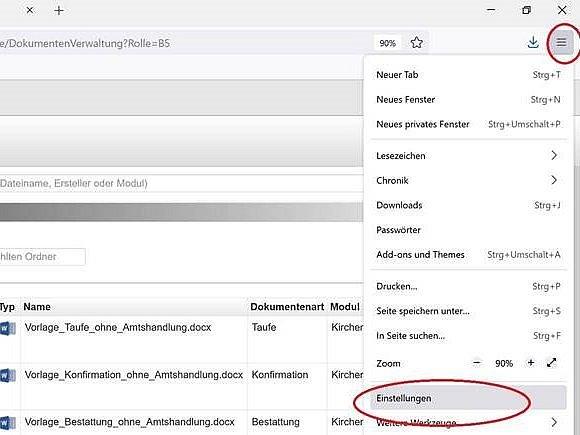Decrease zoom with the minus button

[477, 363]
